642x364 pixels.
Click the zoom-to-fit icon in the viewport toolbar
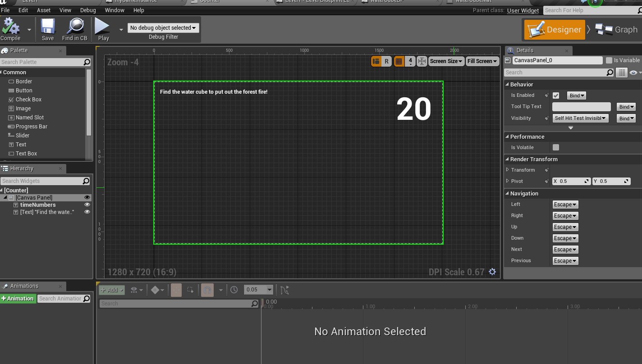(422, 61)
